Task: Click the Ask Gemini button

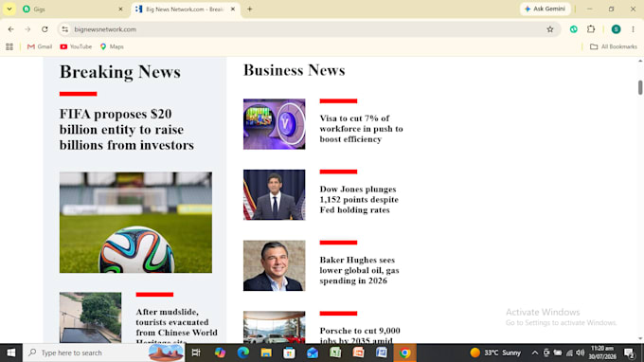Action: [x=545, y=9]
